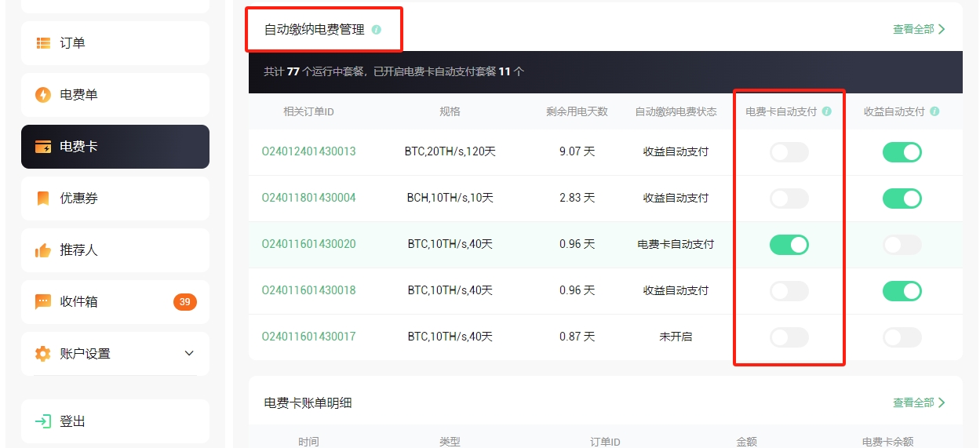Click the 电费卡余额 column header
Image resolution: width=980 pixels, height=448 pixels.
(x=887, y=442)
